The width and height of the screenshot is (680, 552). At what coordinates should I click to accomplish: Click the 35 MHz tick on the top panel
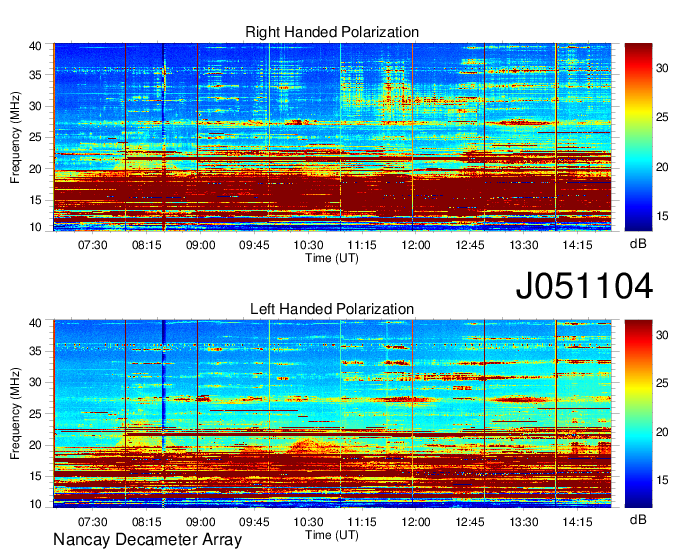pos(35,75)
